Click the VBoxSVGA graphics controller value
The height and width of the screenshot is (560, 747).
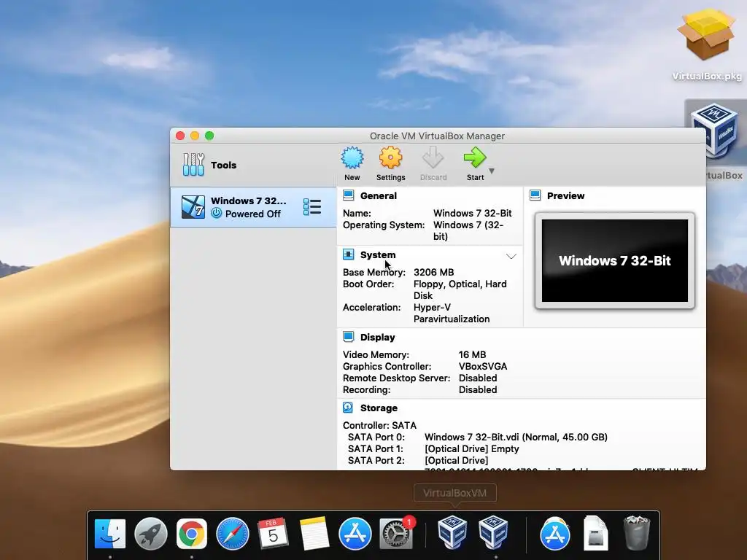pyautogui.click(x=483, y=367)
